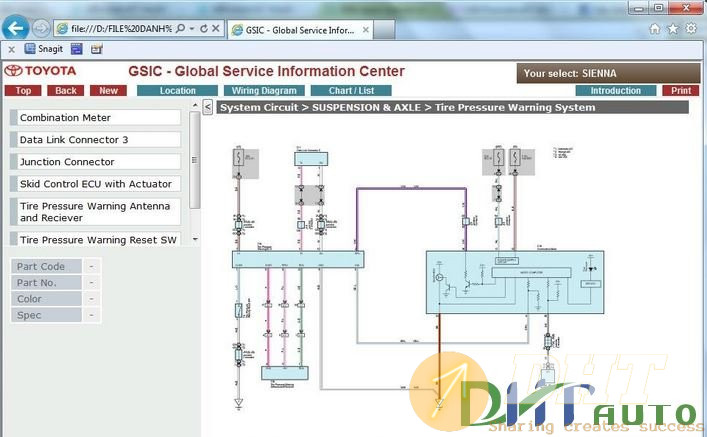Click the red Back button

coord(66,91)
